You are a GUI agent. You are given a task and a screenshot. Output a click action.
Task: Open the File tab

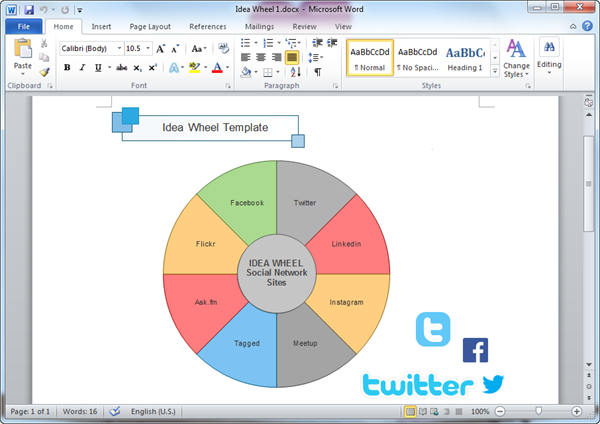coord(24,26)
